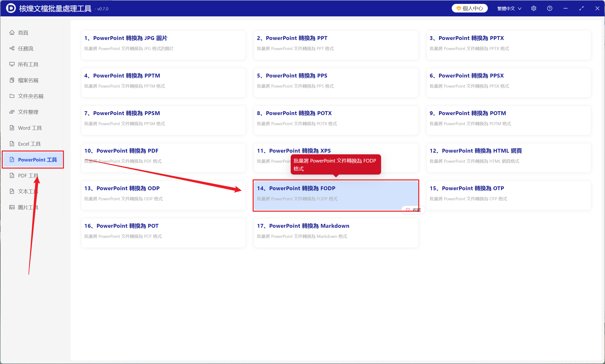This screenshot has width=605, height=364.
Task: Click the text tools document icon
Action: click(12, 191)
